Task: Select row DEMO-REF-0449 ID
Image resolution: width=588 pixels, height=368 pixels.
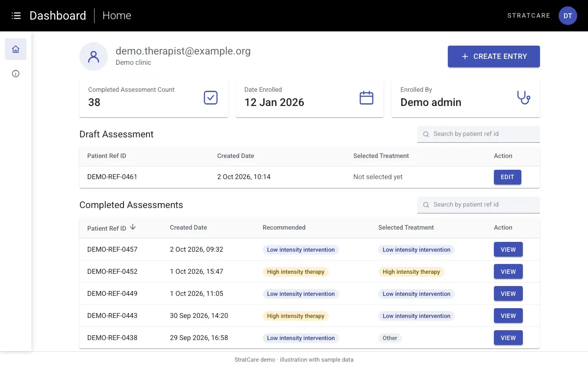Action: coord(112,293)
